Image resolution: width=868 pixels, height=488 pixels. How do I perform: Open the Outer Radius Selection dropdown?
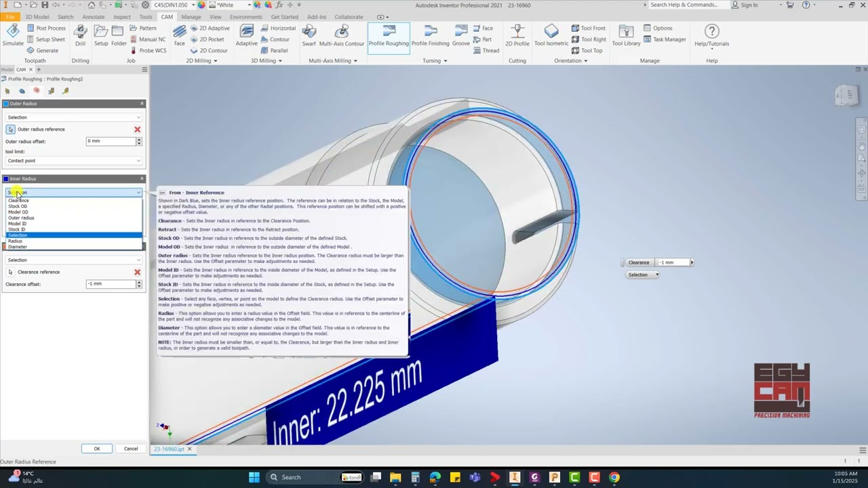pyautogui.click(x=73, y=117)
